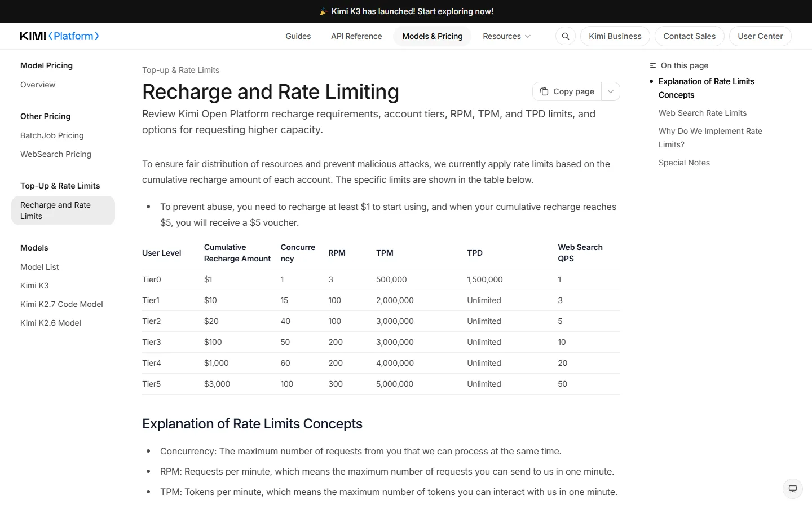Jump to Explanation of Rate Limits Concepts
Viewport: 812px width, 508px height.
[x=707, y=88]
